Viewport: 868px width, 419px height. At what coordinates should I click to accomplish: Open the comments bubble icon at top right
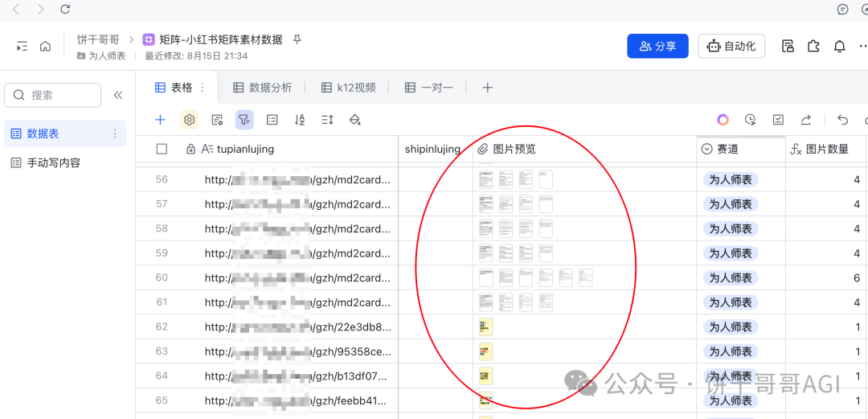coord(842,9)
